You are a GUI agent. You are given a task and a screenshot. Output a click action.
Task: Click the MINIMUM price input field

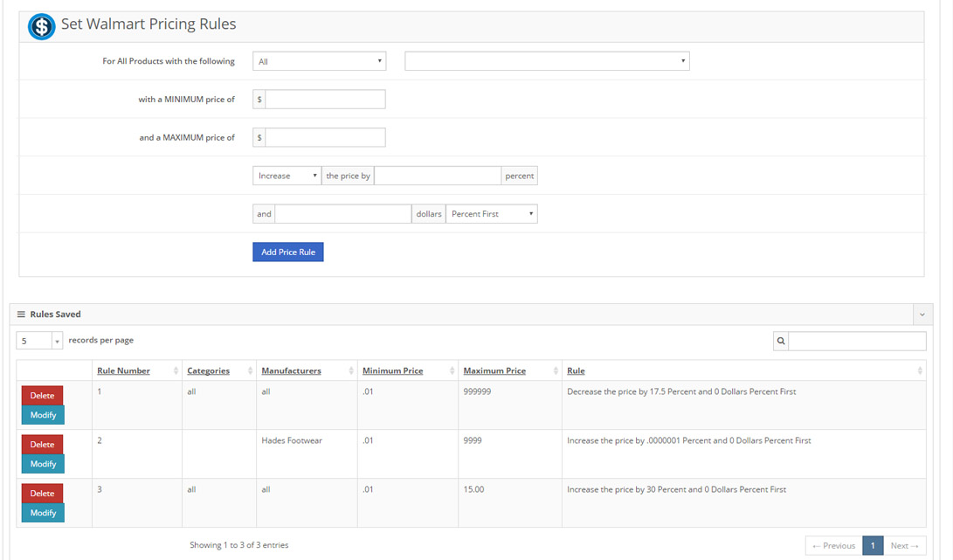[x=325, y=99]
